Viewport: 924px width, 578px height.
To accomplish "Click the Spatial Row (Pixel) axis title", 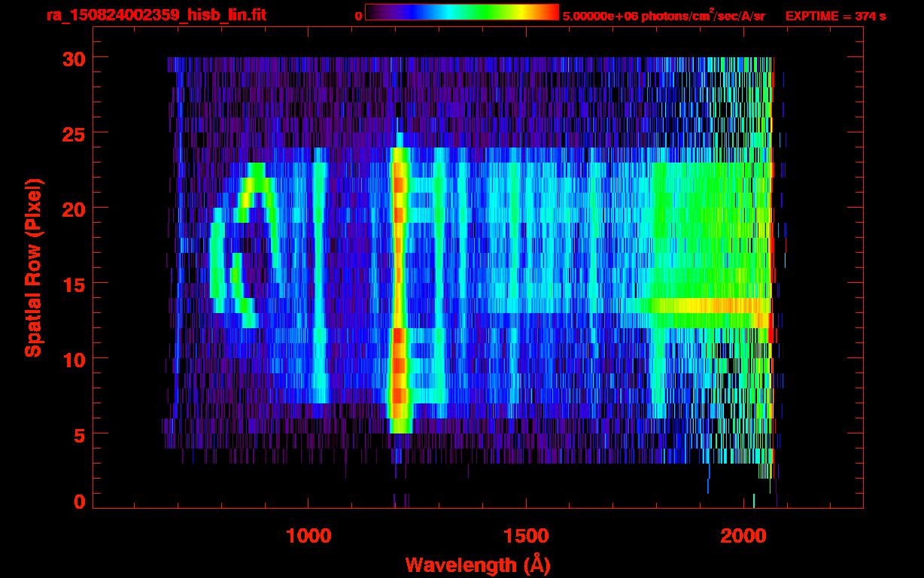I will (32, 267).
